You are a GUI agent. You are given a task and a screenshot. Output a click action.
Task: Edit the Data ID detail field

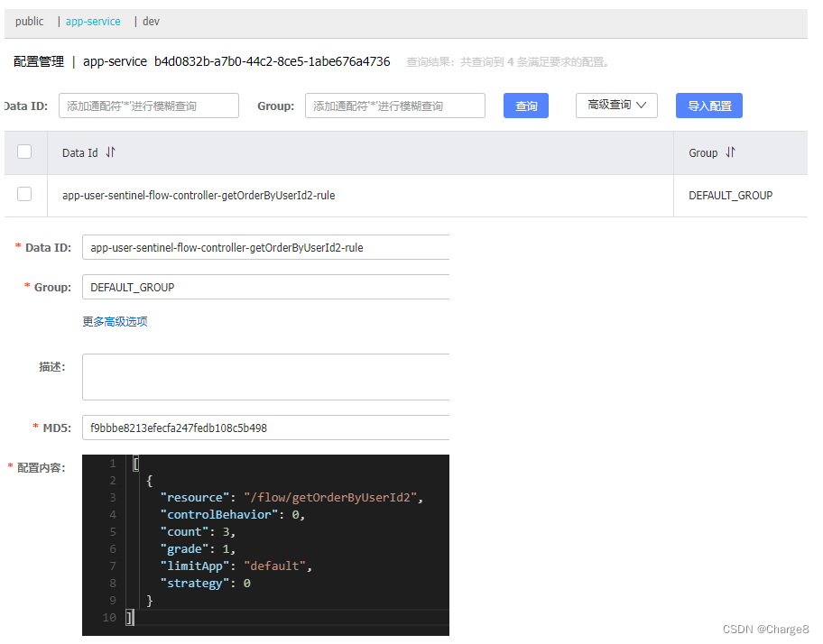[x=266, y=247]
